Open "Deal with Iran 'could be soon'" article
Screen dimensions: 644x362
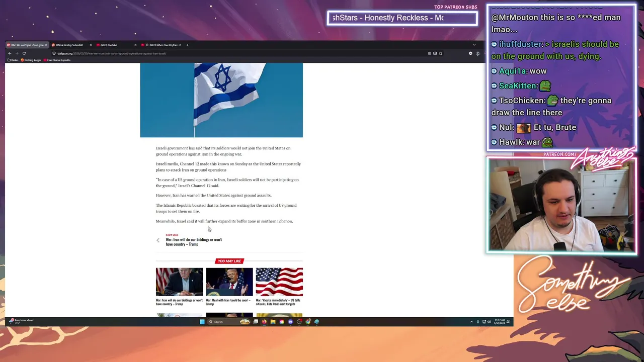click(228, 302)
